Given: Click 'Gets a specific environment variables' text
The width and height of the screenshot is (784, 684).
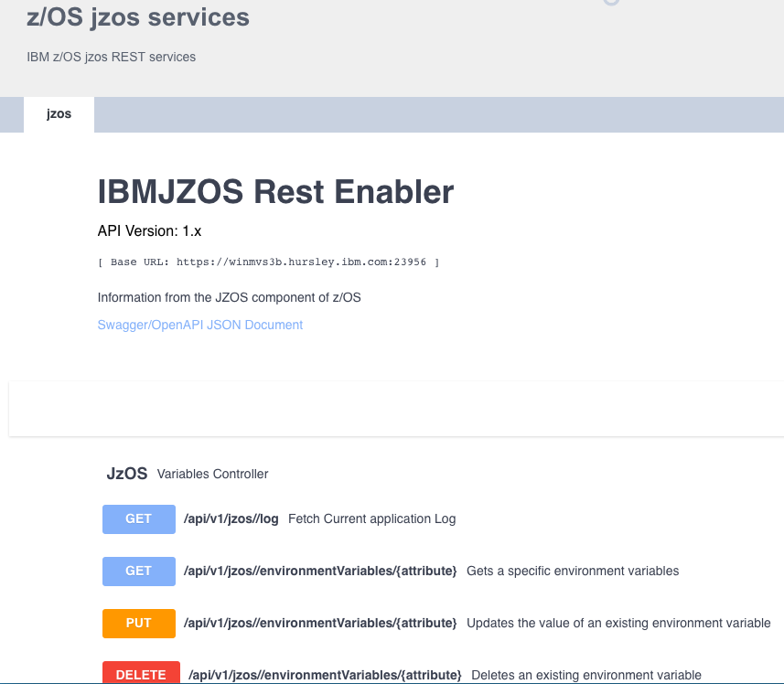Looking at the screenshot, I should pos(573,572).
